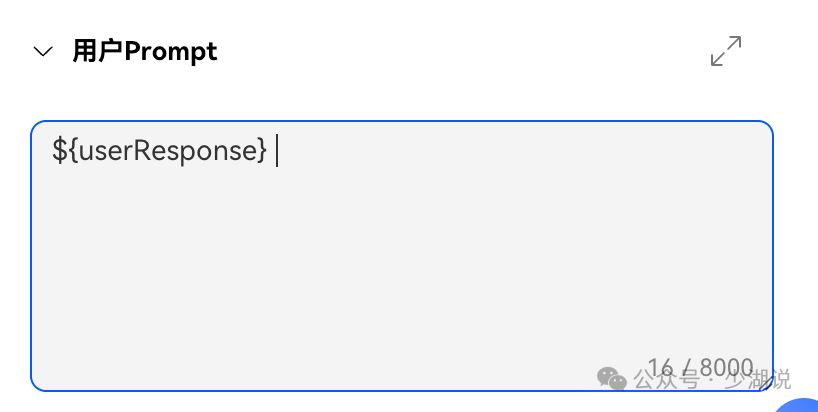Click the text area resize handle
The image size is (818, 412).
tap(766, 384)
